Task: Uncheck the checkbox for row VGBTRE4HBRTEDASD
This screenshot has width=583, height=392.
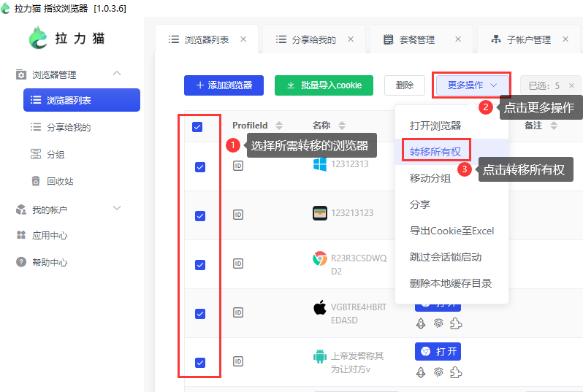Action: click(200, 314)
